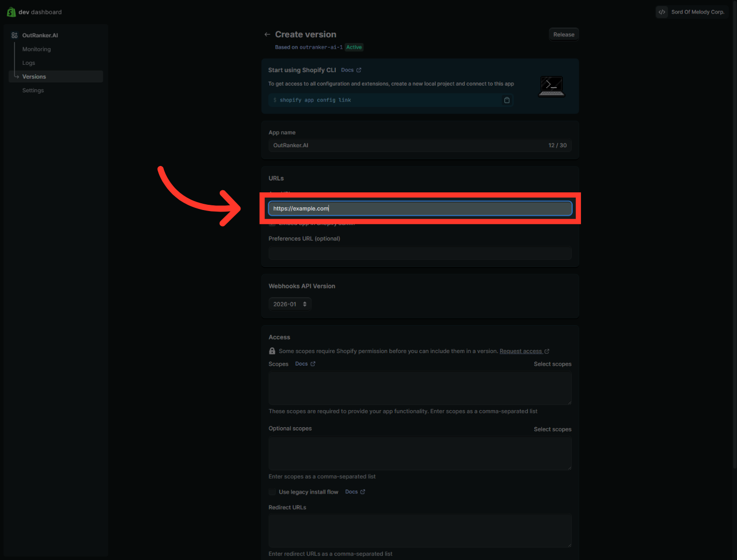Click the Create version heading

pyautogui.click(x=306, y=34)
